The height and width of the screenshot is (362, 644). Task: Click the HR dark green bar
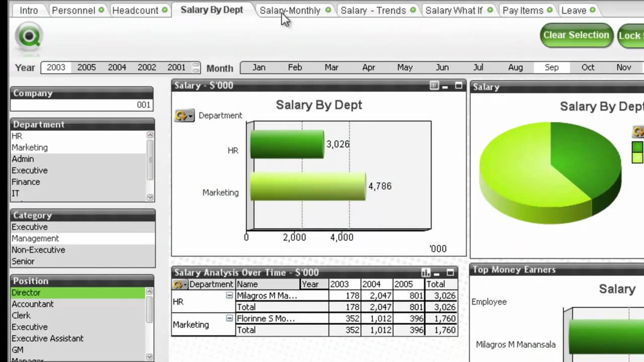287,144
